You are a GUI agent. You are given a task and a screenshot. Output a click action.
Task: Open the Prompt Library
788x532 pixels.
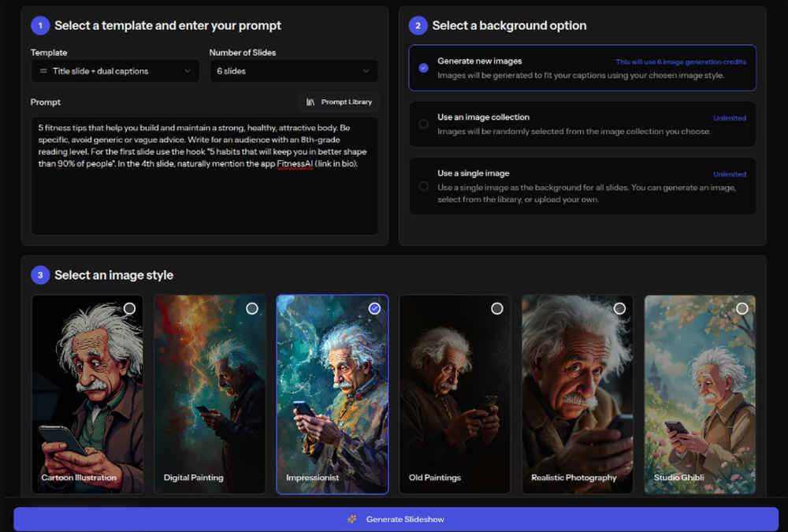point(339,102)
